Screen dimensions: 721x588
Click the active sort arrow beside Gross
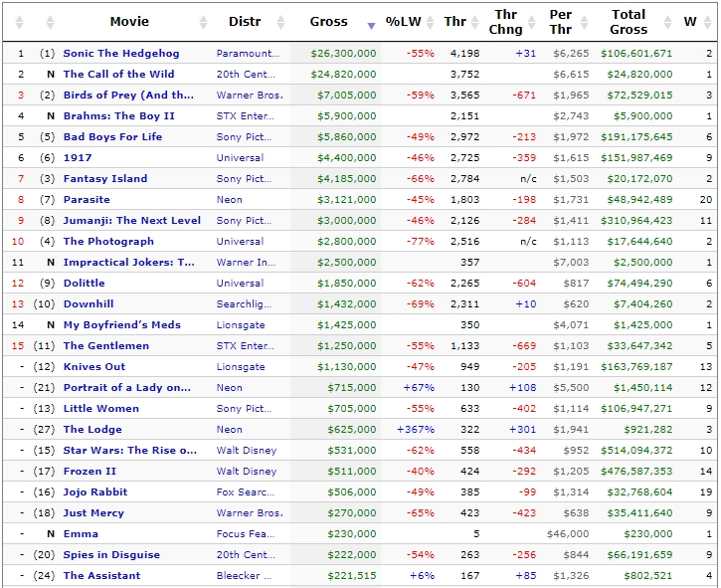[x=371, y=24]
